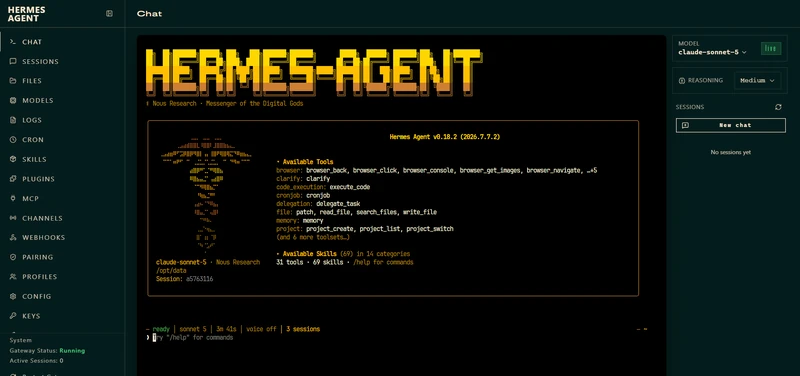The image size is (800, 376).
Task: Click the '/help for commands' text
Action: [383, 262]
